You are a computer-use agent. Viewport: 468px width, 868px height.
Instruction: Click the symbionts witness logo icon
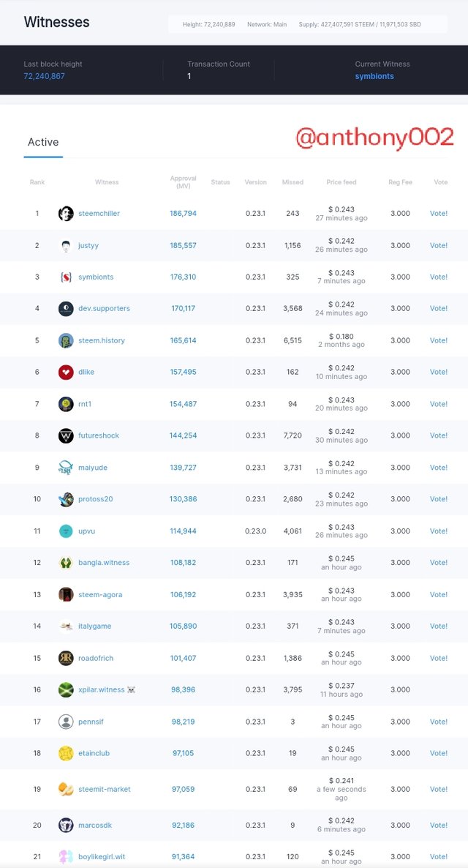66,277
